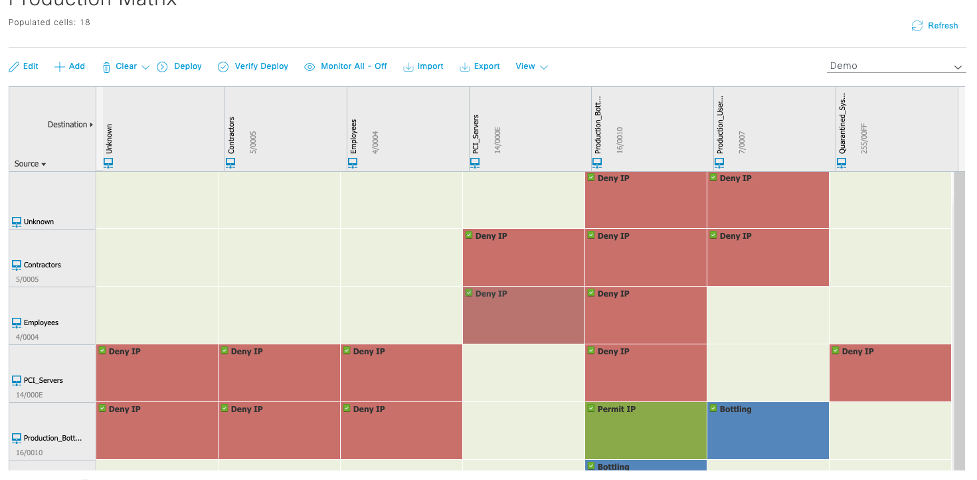
Task: Select the Contractors to Production_Bott Deny IP cell
Action: click(646, 257)
